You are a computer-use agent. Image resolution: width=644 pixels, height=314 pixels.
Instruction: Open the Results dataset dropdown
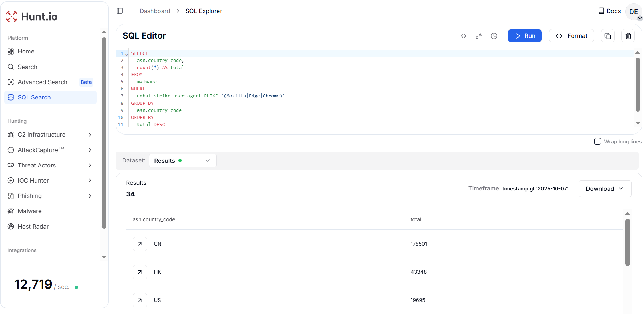pyautogui.click(x=182, y=161)
